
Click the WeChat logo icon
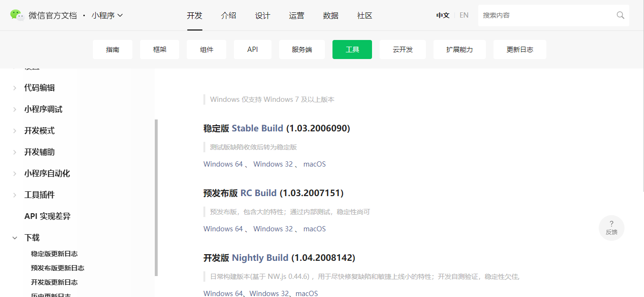click(x=17, y=15)
